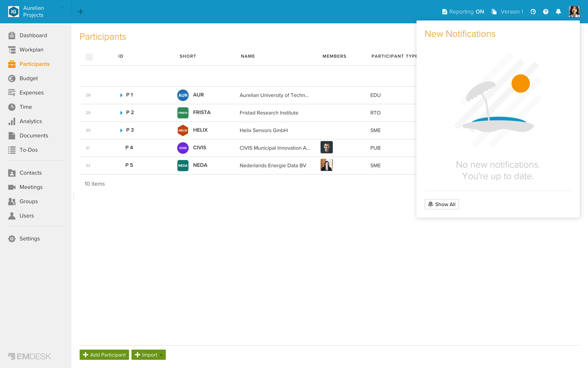Click the IG project logo icon
The height and width of the screenshot is (368, 588).
click(14, 11)
